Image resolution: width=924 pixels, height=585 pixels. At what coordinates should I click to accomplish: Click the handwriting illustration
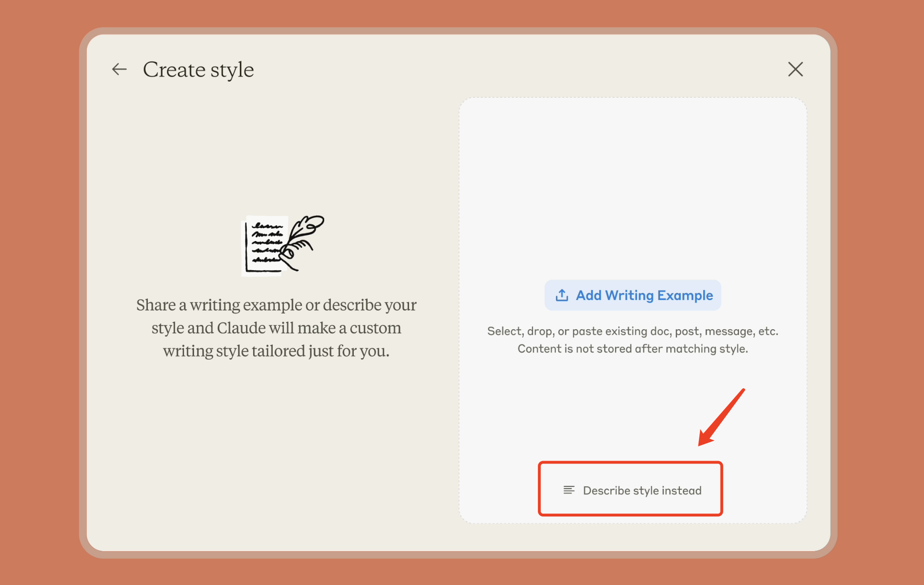click(x=283, y=245)
